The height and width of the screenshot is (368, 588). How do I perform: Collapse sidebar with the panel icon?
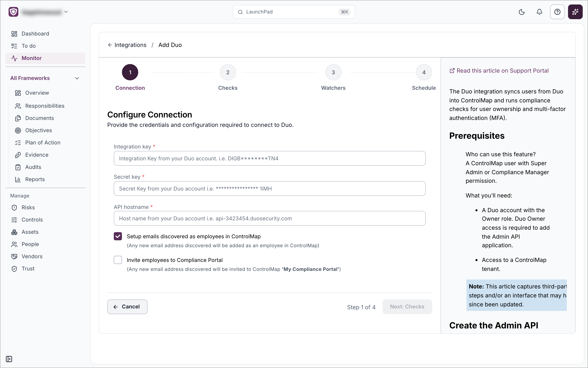point(9,359)
